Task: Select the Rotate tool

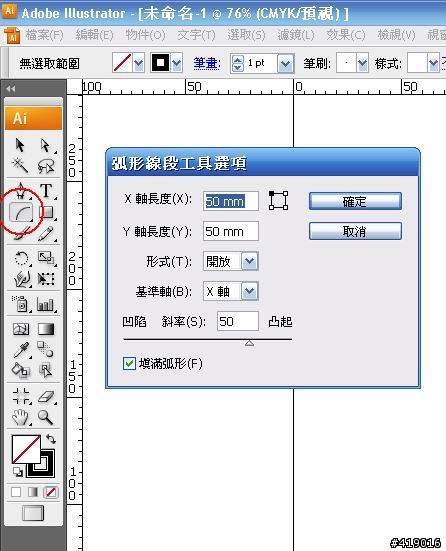Action: click(21, 259)
